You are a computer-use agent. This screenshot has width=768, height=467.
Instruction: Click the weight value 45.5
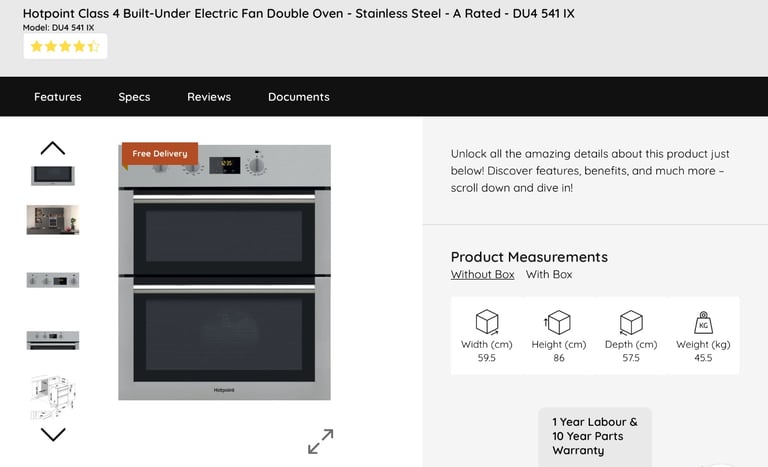703,358
